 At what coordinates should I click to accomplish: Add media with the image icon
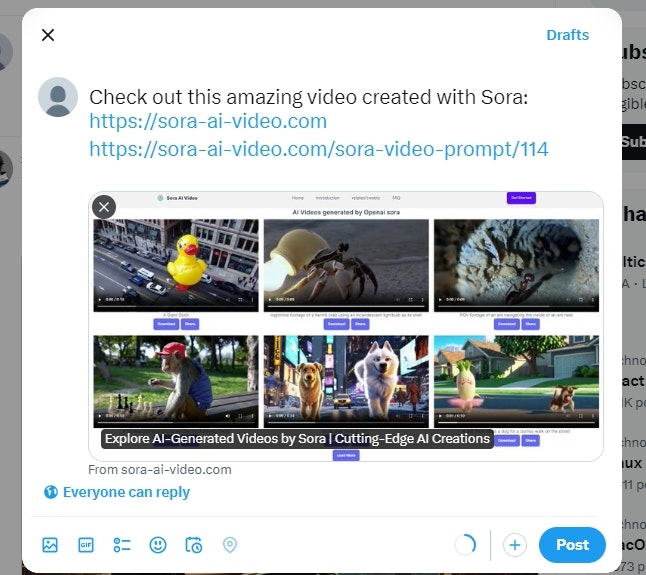tap(50, 545)
